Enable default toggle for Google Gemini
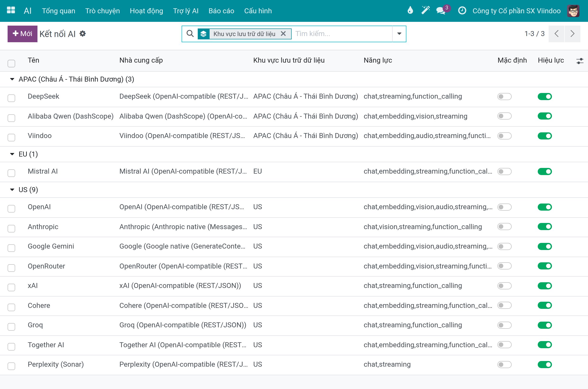 (x=505, y=246)
